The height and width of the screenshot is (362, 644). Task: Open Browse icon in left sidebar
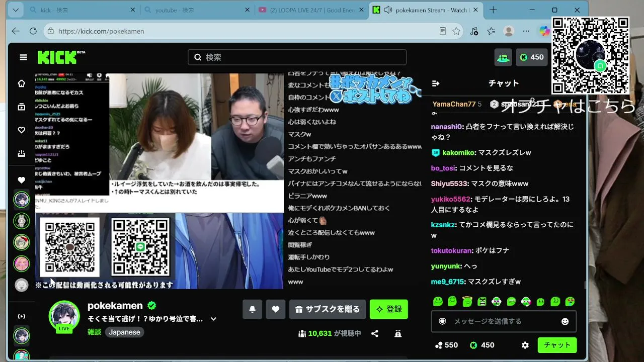[22, 107]
